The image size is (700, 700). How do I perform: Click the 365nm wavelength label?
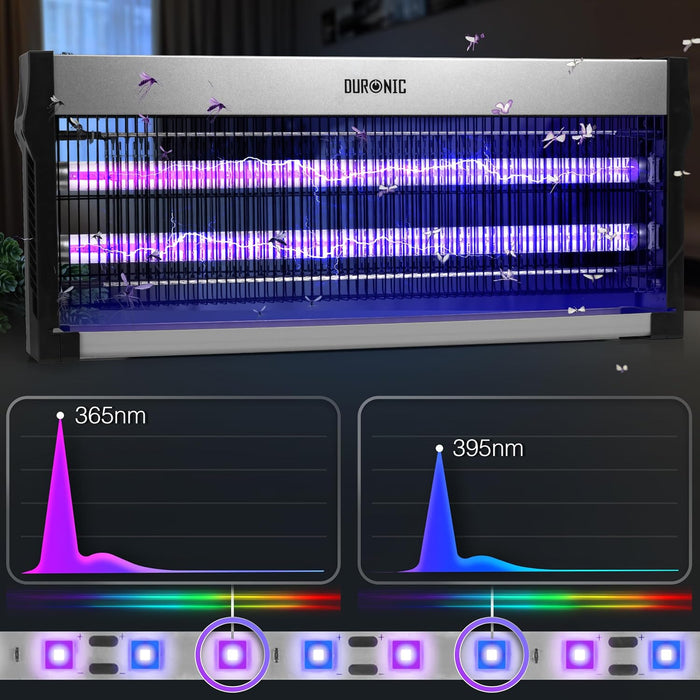tap(110, 416)
